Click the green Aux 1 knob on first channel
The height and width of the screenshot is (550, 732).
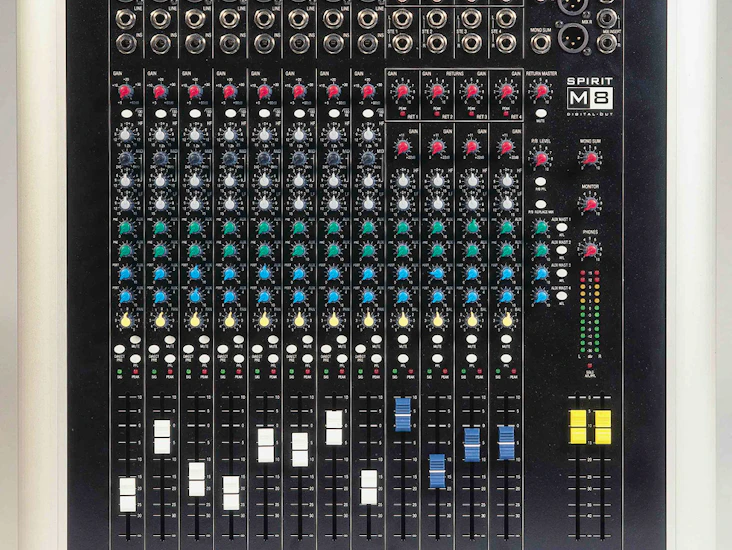click(x=125, y=227)
